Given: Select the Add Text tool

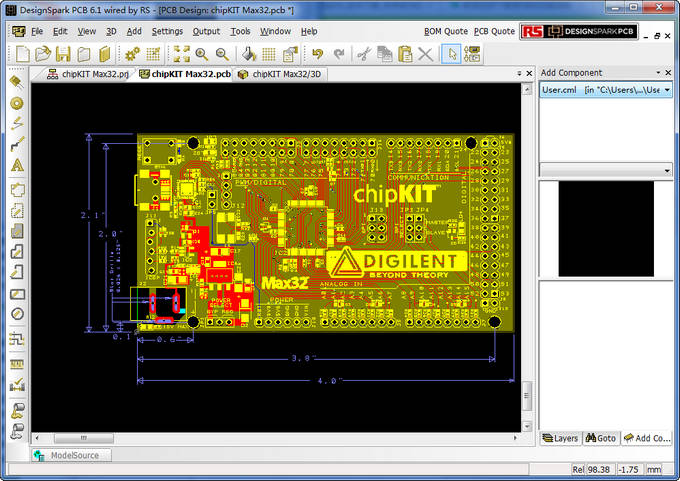Looking at the screenshot, I should click(x=17, y=165).
